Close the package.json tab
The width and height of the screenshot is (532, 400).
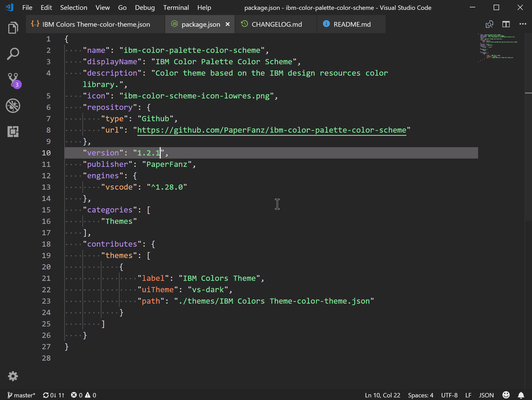[x=228, y=24]
